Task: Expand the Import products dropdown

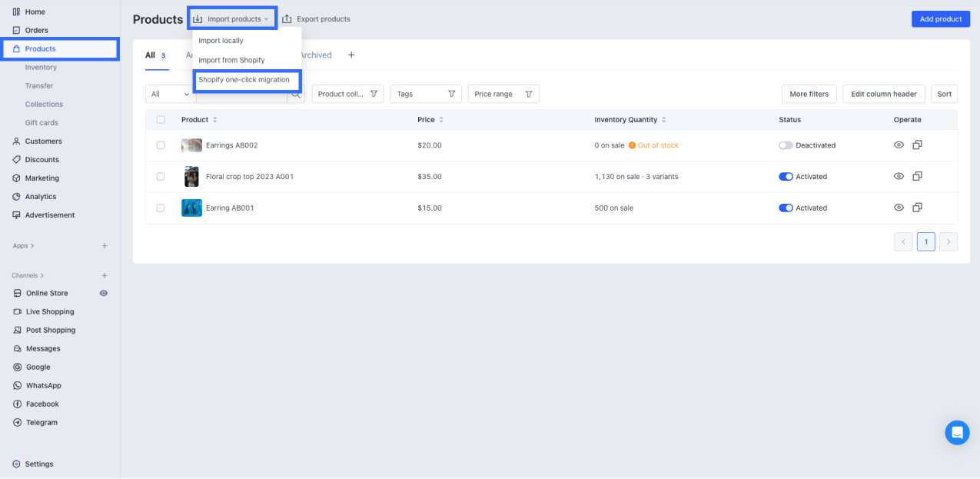Action: 231,19
